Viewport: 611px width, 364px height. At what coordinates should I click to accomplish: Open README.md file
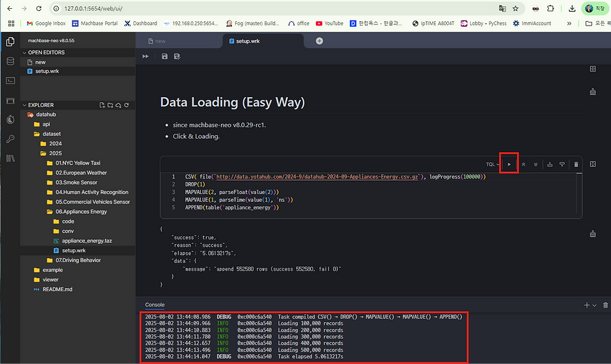click(78, 290)
